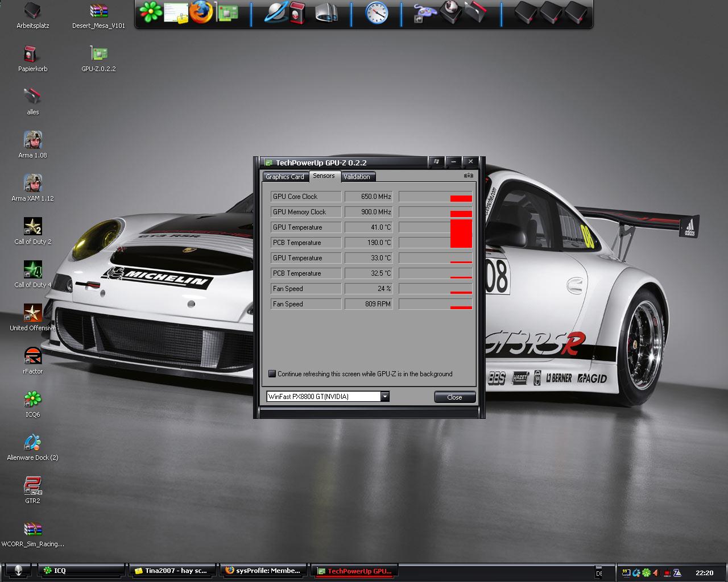Click the 24 % fan speed value
This screenshot has width=728, height=582.
(369, 289)
